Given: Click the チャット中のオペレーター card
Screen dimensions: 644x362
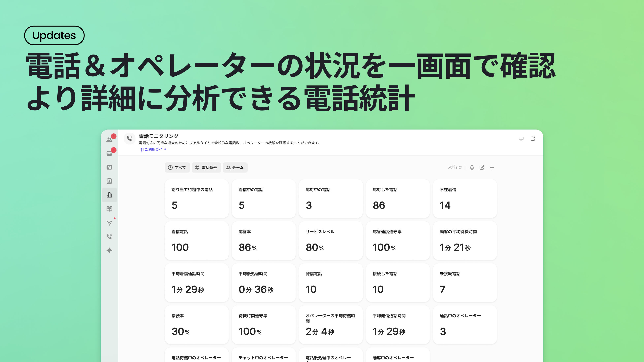Looking at the screenshot, I should [263, 355].
